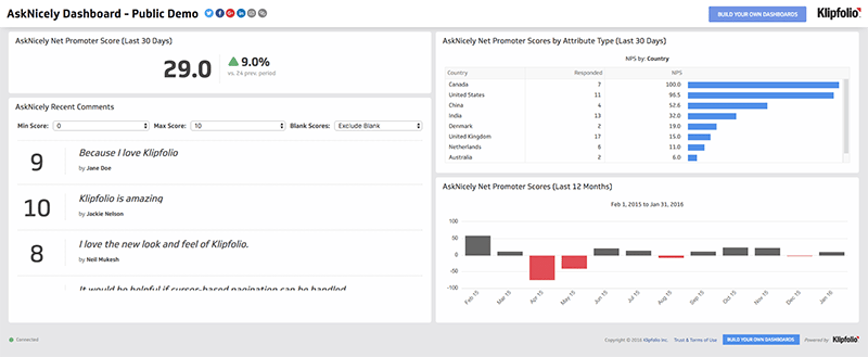Viewport: 868px width, 357px height.
Task: Click the 52.6 NPS bar for China
Action: click(x=727, y=106)
